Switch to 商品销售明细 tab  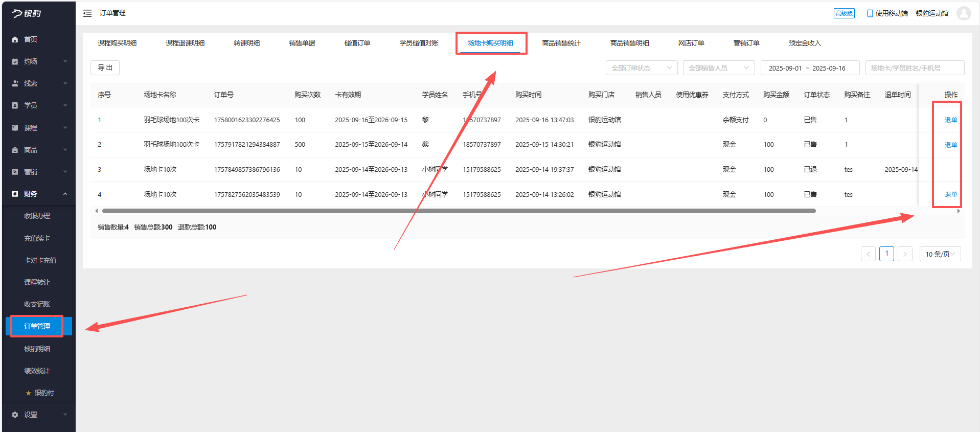629,43
